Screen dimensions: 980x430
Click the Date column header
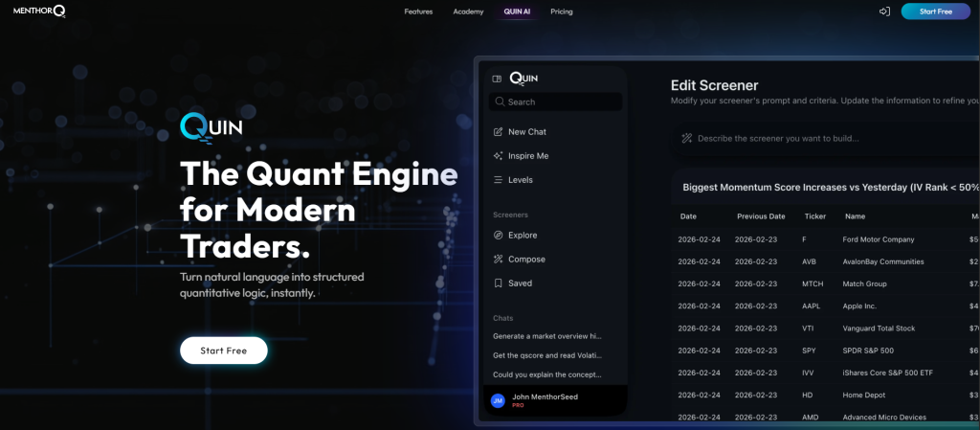[688, 216]
